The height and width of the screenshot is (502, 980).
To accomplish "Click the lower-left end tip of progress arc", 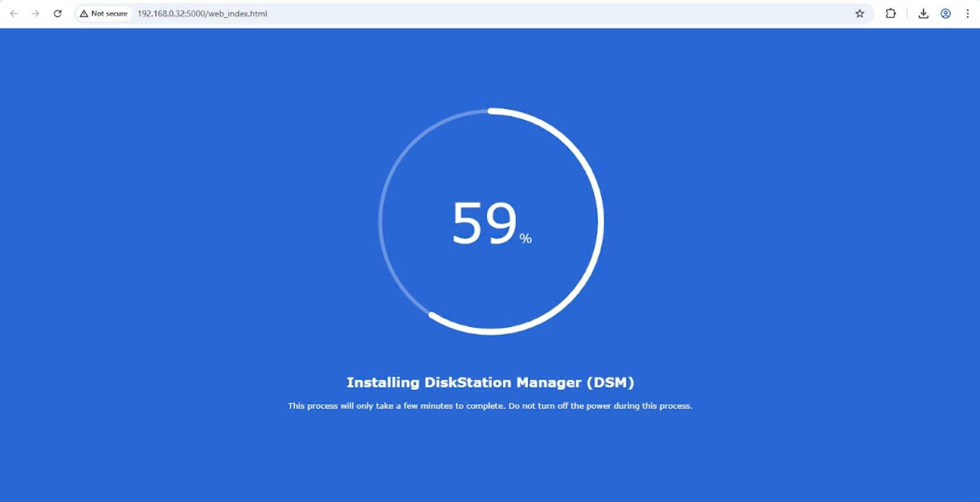I will click(x=432, y=315).
